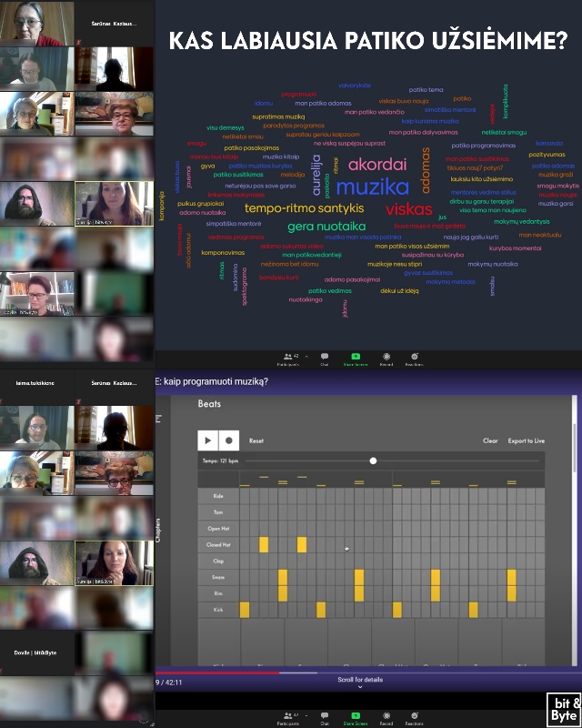This screenshot has width=582, height=728.
Task: Open the caret next to bottom Participants
Action: click(306, 713)
